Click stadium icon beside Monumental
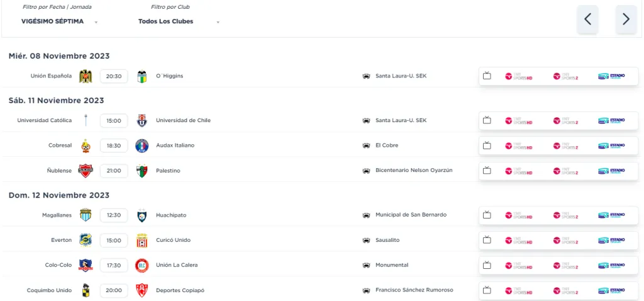The width and height of the screenshot is (644, 301). [365, 265]
